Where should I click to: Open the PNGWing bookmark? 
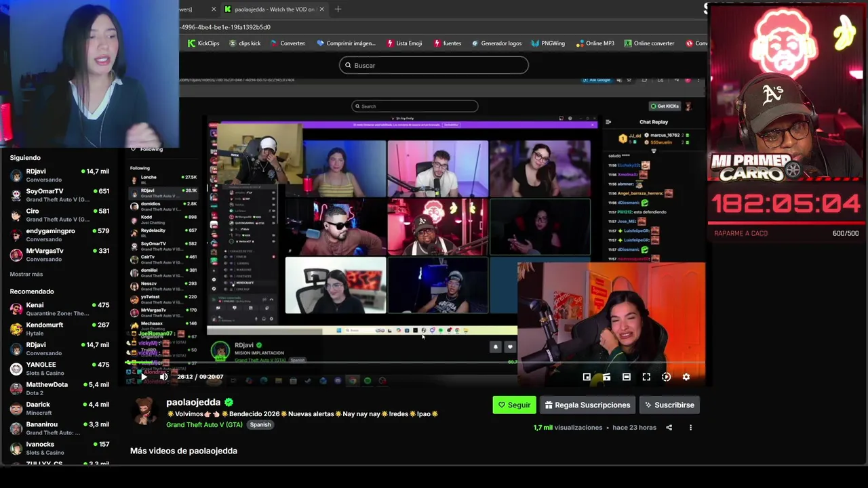coord(548,43)
